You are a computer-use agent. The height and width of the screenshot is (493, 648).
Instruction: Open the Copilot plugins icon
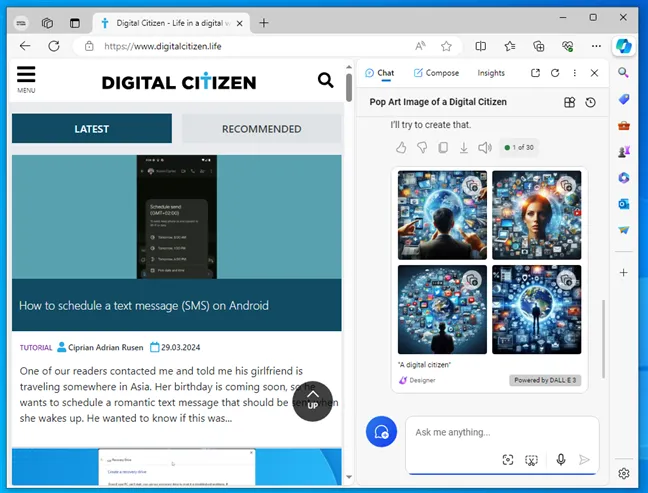pos(569,102)
